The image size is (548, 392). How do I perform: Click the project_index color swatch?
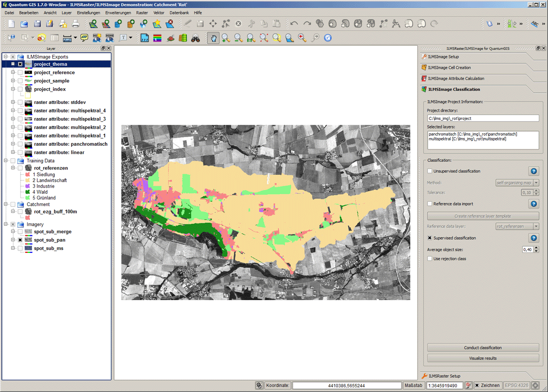[x=28, y=96]
